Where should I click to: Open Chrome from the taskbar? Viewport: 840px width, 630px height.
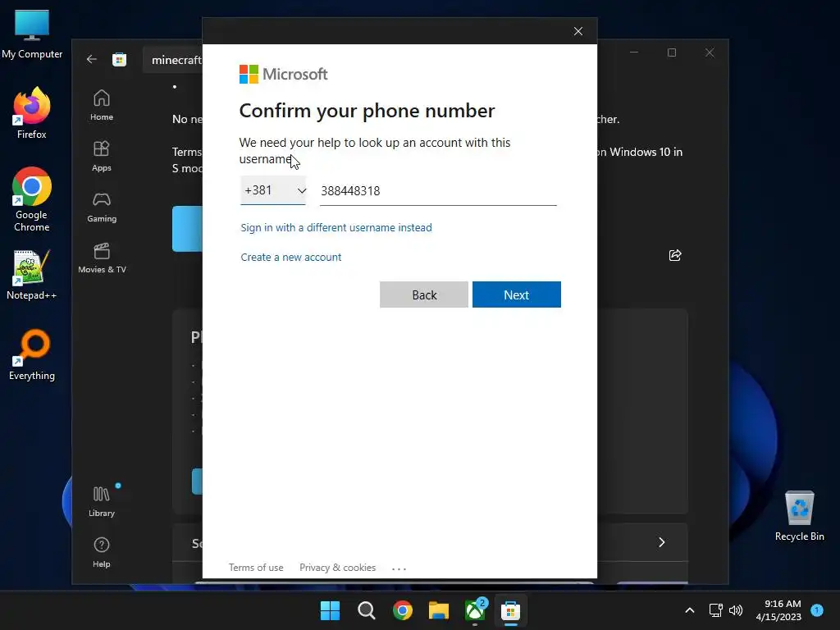click(x=402, y=610)
